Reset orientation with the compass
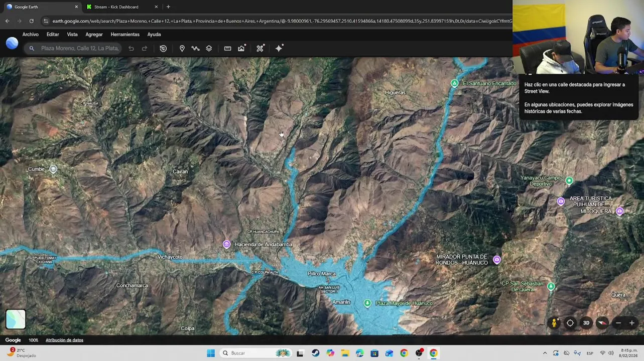 tap(602, 323)
